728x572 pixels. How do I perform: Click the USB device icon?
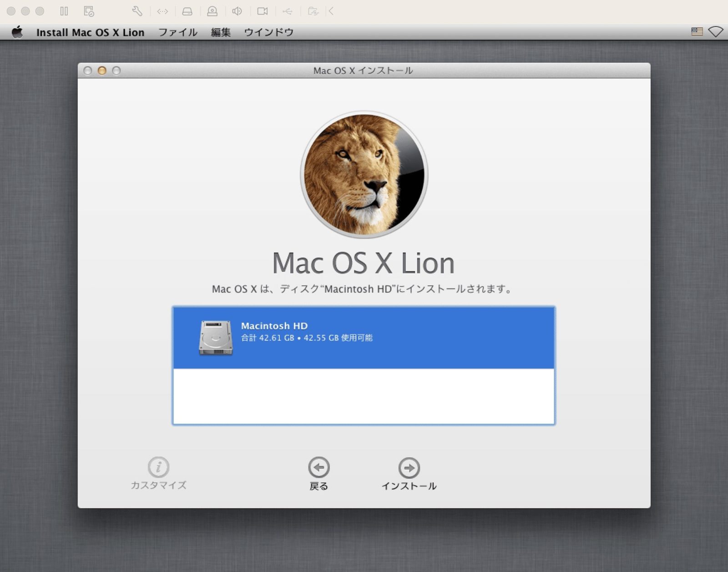pyautogui.click(x=288, y=11)
